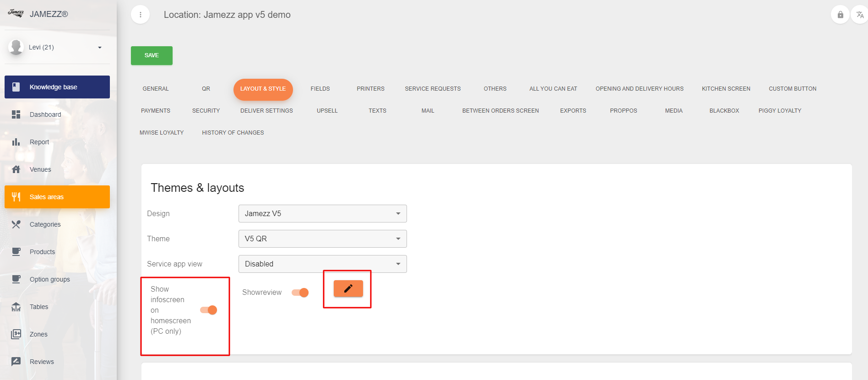Open Knowledge base in sidebar

coord(57,87)
